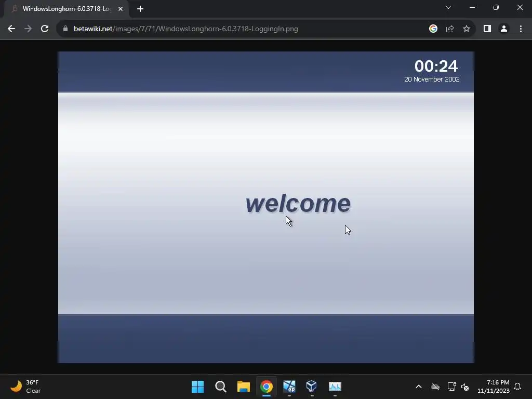Open the clock showing 7:16 PM
The width and height of the screenshot is (532, 399).
(x=494, y=387)
